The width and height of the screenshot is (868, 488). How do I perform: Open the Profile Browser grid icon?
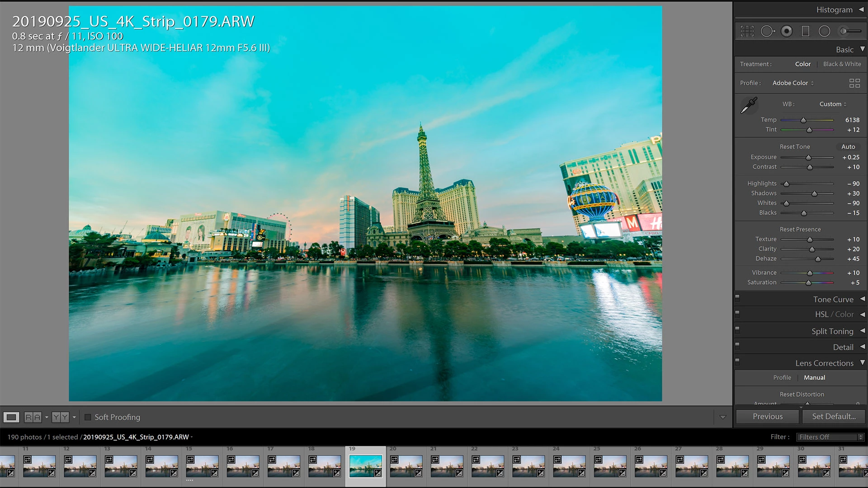click(x=854, y=83)
